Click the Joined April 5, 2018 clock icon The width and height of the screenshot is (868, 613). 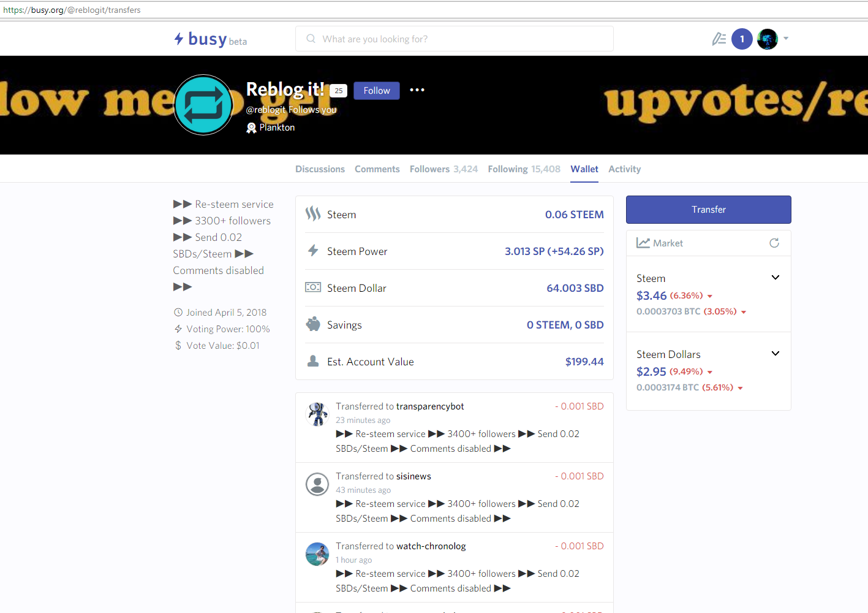point(178,312)
